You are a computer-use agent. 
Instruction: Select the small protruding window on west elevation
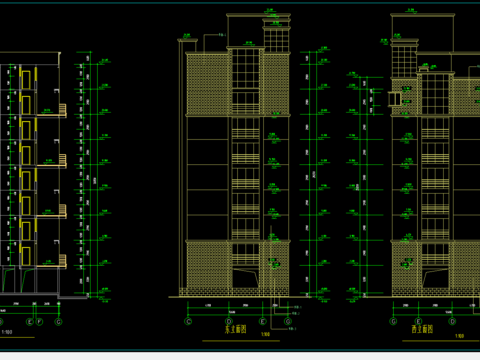click(x=395, y=99)
